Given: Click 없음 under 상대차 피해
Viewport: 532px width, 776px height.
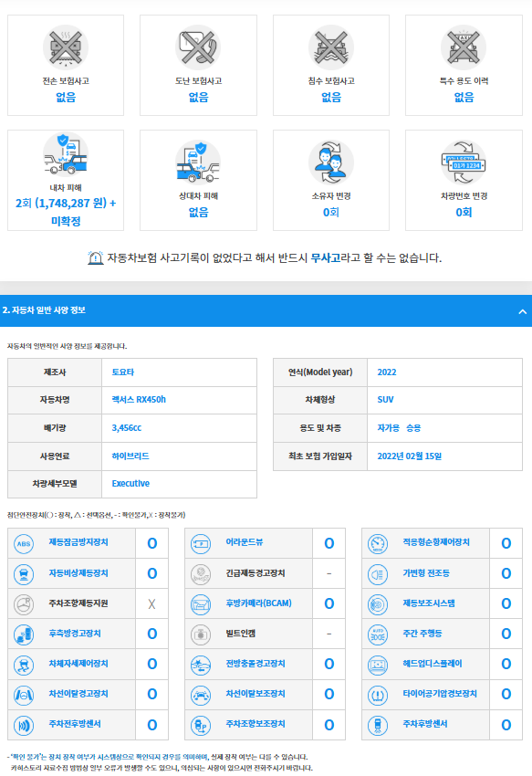Looking at the screenshot, I should pyautogui.click(x=198, y=213).
